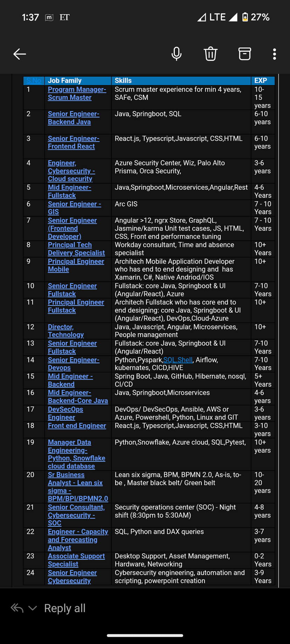Open Principal Tech Delivery Specialist link

click(x=76, y=249)
